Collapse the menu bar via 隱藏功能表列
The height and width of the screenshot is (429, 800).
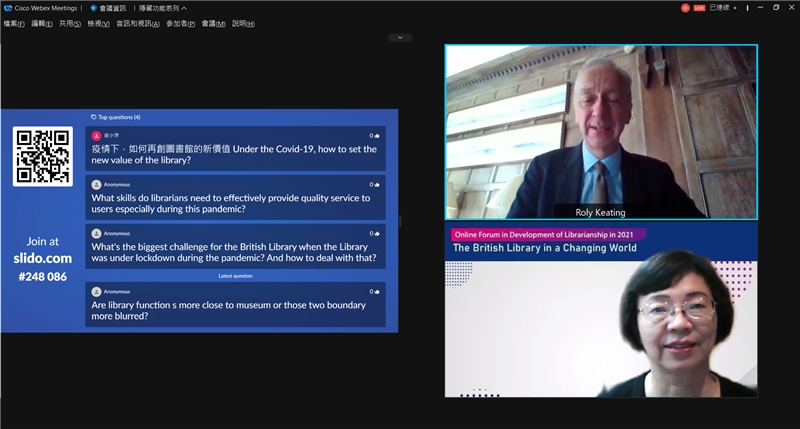(163, 8)
